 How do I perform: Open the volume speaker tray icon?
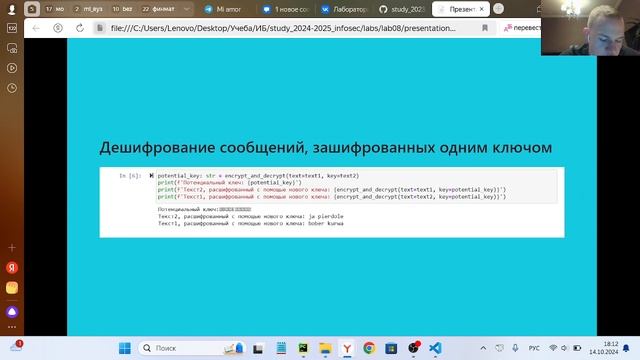564,348
